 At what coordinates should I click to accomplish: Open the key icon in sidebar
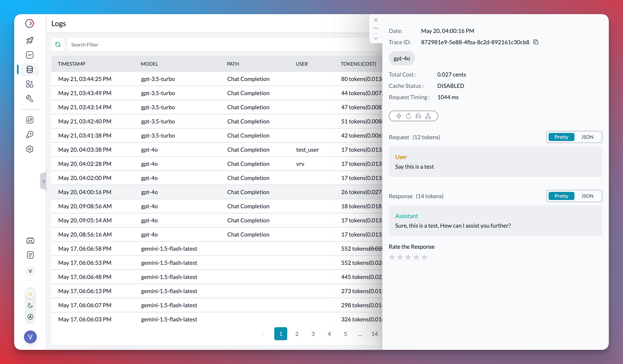[30, 134]
